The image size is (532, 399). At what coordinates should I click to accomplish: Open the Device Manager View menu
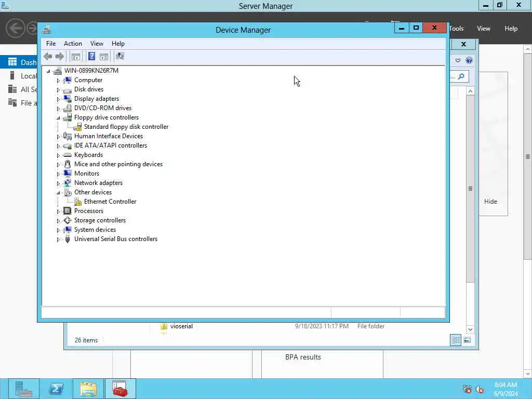pyautogui.click(x=97, y=44)
